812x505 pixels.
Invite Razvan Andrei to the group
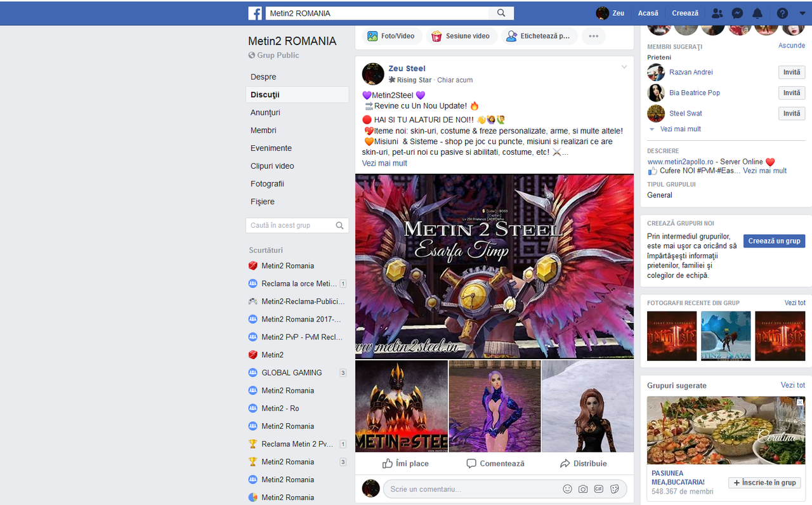click(791, 72)
